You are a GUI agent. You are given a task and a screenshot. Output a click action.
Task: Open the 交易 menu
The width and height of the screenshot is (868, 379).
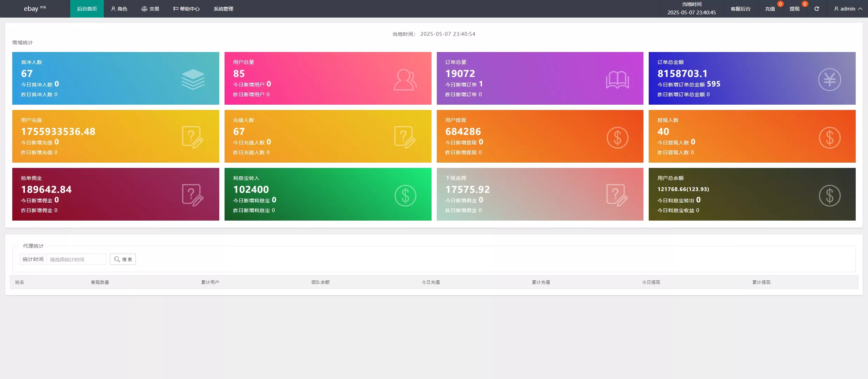click(x=150, y=9)
